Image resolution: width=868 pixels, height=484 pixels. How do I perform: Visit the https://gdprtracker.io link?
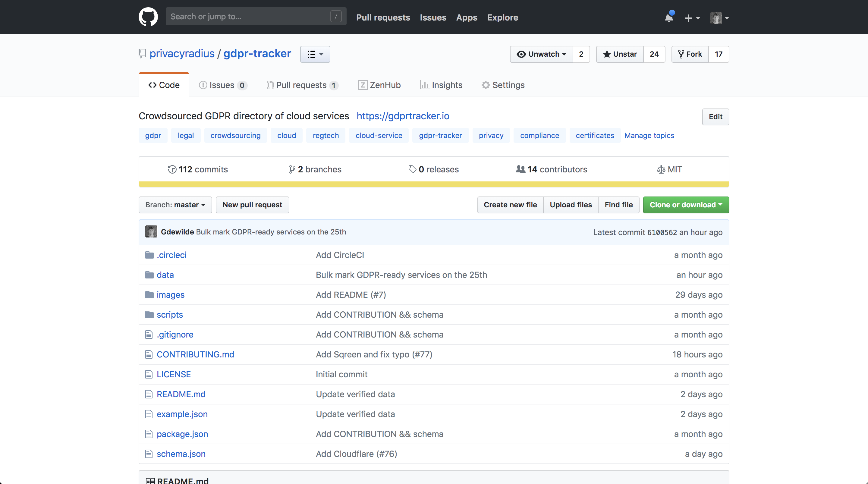coord(403,116)
